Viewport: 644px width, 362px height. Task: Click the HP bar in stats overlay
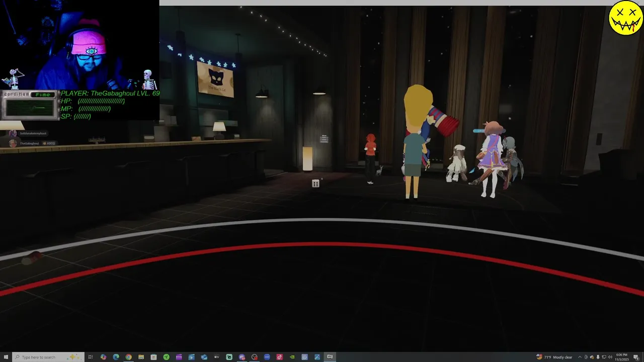pos(93,101)
